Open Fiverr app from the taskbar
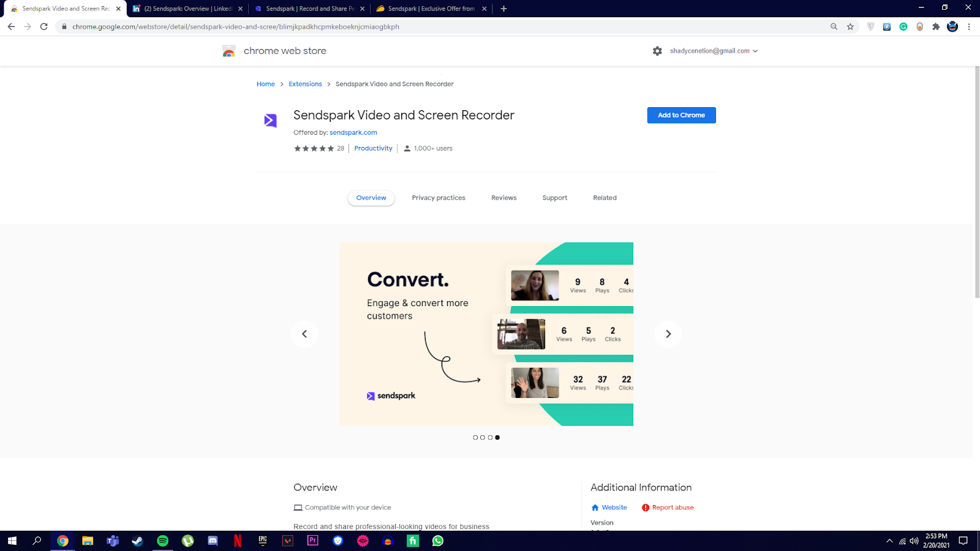The image size is (980, 551). [x=413, y=541]
